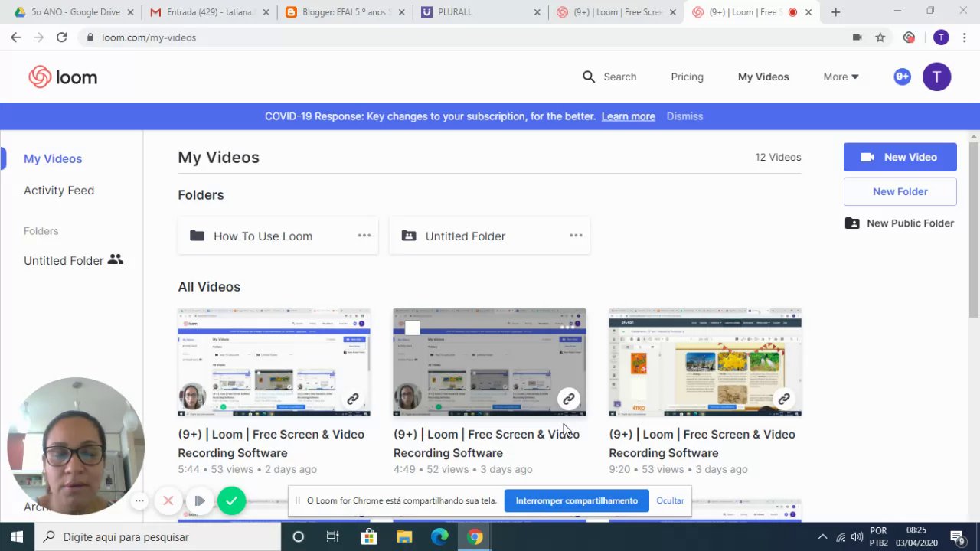Open the Windows notification center
The image size is (980, 551).
click(x=957, y=536)
